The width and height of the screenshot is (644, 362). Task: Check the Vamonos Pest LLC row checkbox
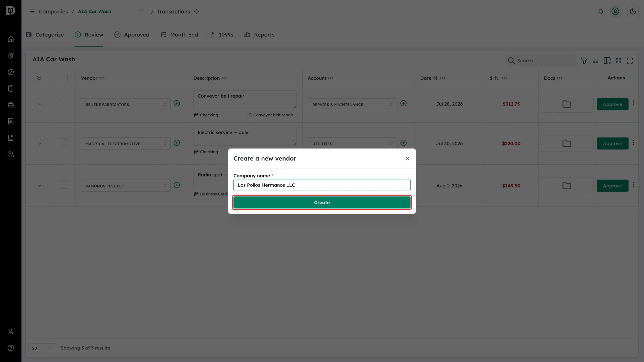64,185
